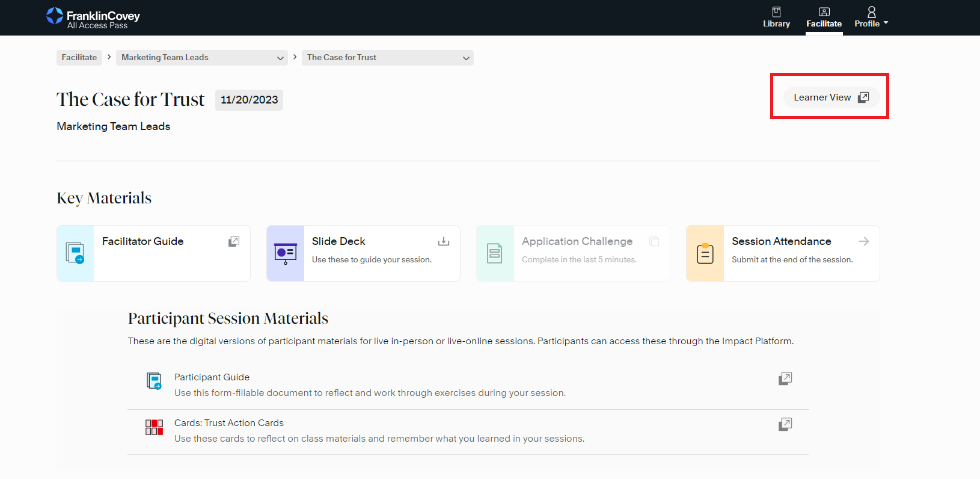The height and width of the screenshot is (479, 980).
Task: Click the Session Attendance clipboard icon
Action: 705,253
